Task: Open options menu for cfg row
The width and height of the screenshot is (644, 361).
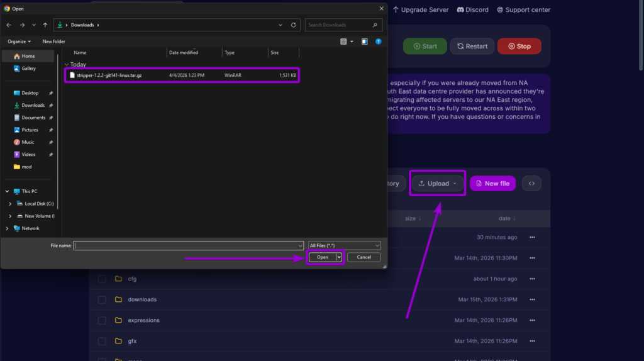Action: pos(532,279)
